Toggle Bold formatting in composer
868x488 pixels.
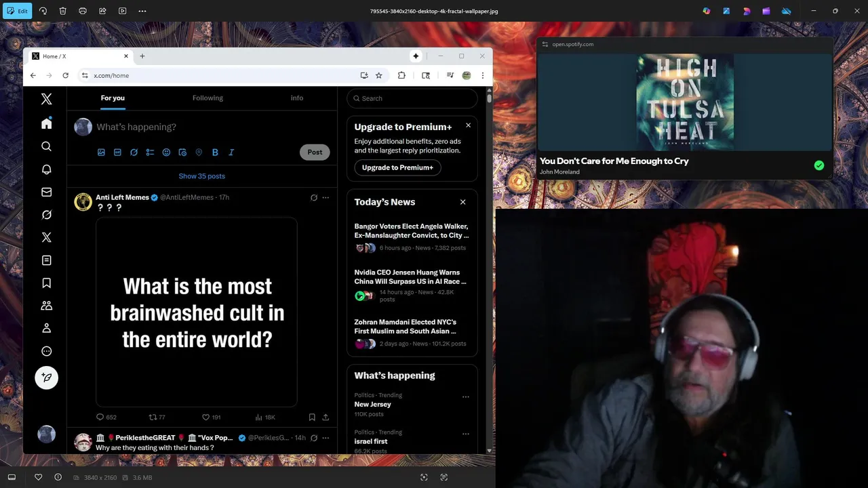(215, 152)
